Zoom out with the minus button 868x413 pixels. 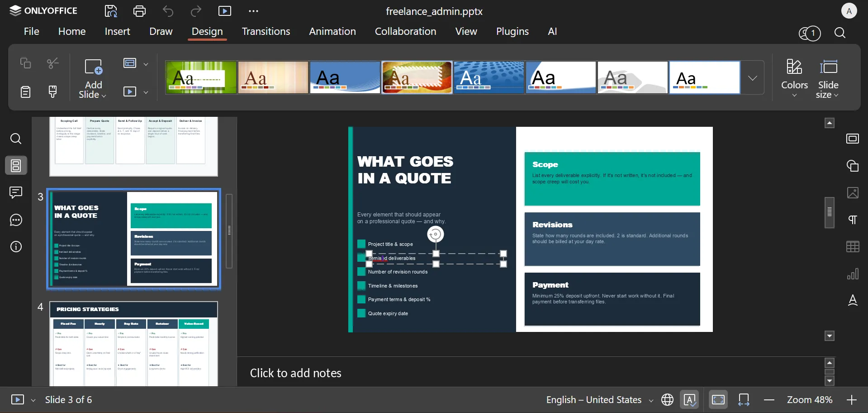click(769, 400)
